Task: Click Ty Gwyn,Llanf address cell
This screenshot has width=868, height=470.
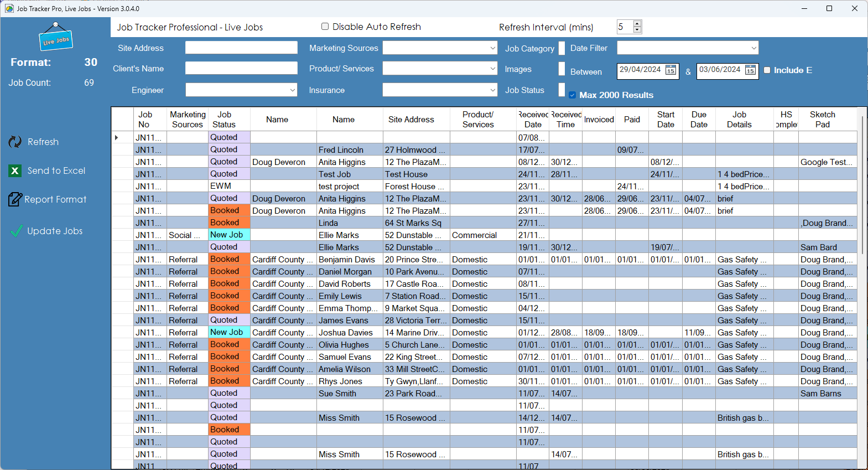Action: 417,381
